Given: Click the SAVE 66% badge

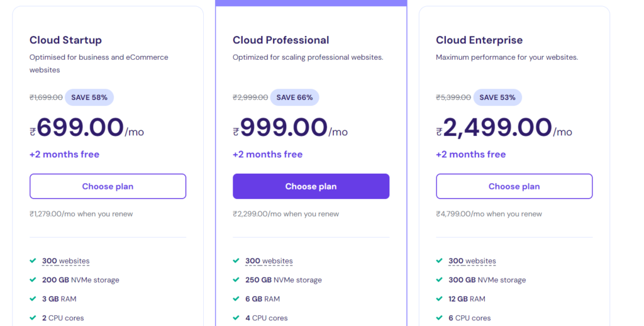Looking at the screenshot, I should pyautogui.click(x=294, y=98).
